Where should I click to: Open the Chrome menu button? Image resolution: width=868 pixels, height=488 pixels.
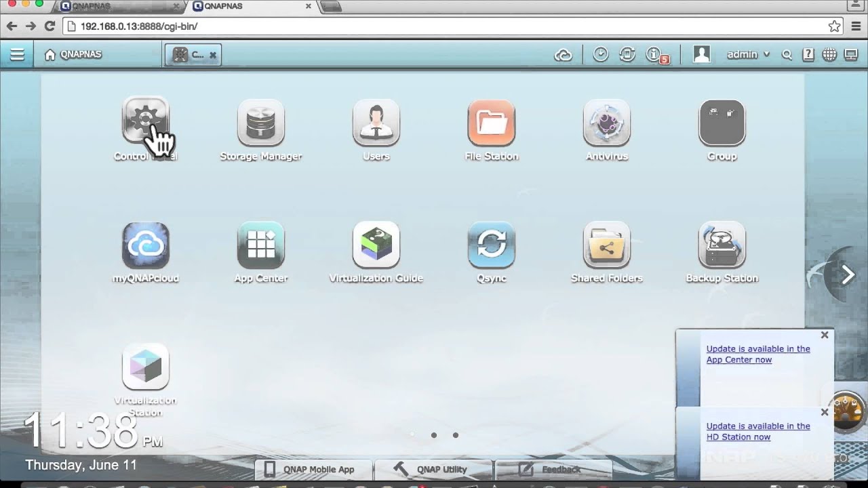tap(856, 26)
